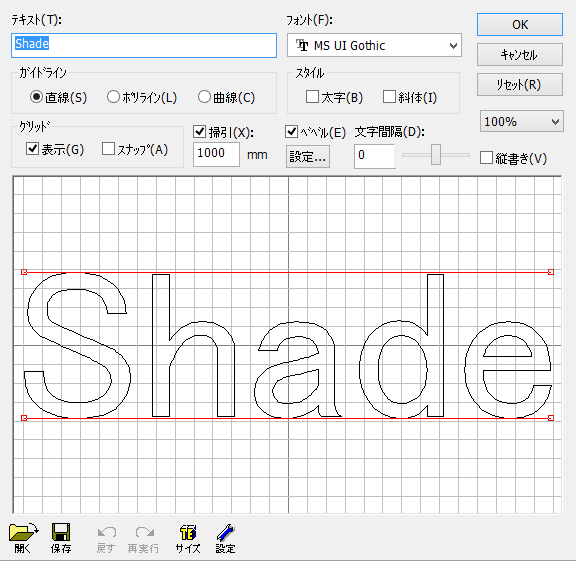Select the ポリライン(L) radio option
Screen dimensions: 576x562
113,97
